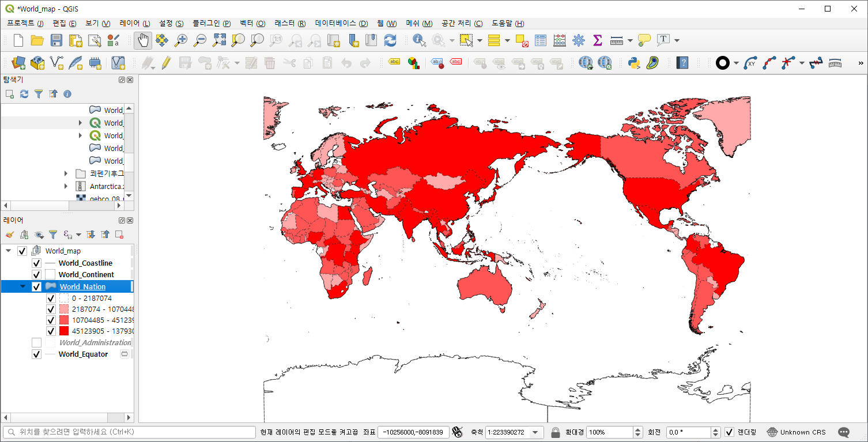The width and height of the screenshot is (868, 442).
Task: Click the 2187074 - 1070448 pink legend swatch
Action: pyautogui.click(x=64, y=309)
